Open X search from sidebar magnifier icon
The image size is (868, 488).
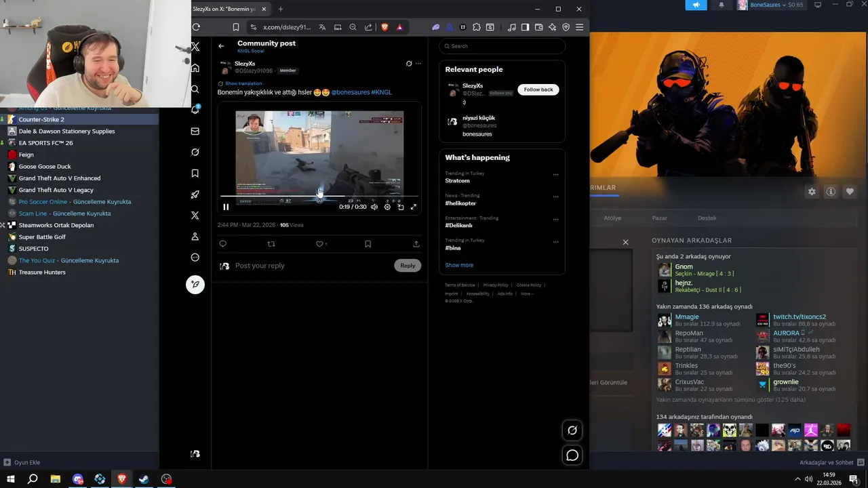click(195, 89)
